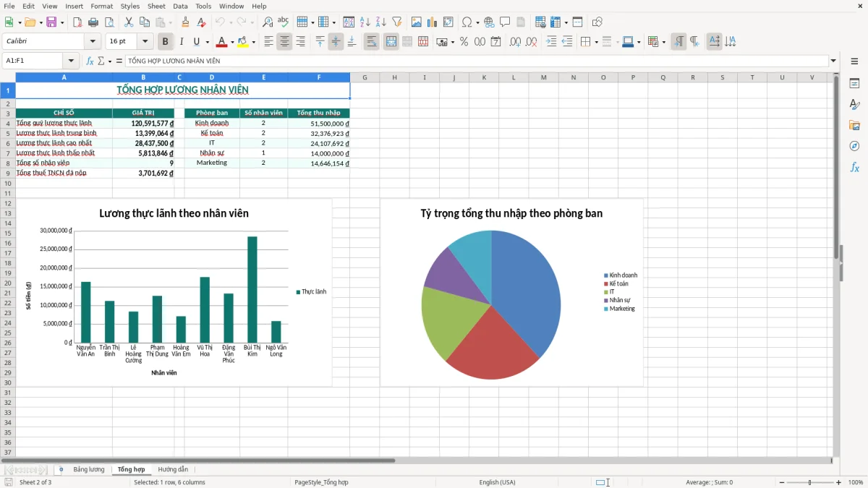Screen dimensions: 868x488
Task: Open the sidebar Gallery
Action: pyautogui.click(x=854, y=125)
